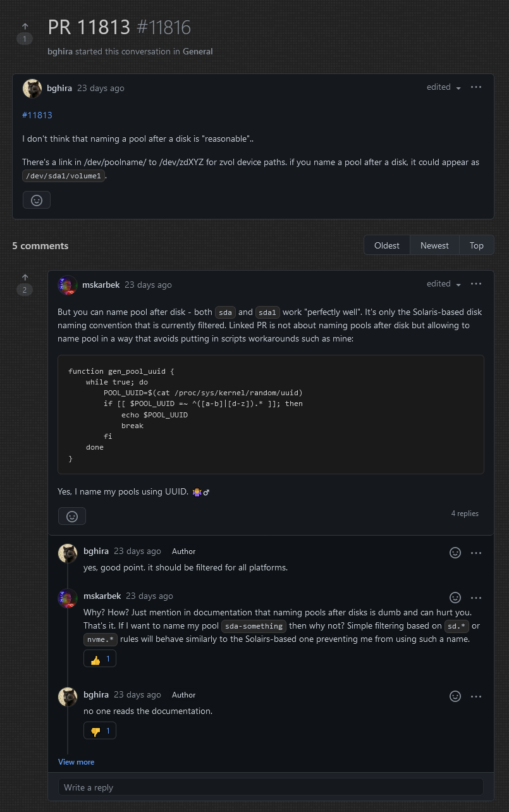
Task: Sort comments by Oldest
Action: pyautogui.click(x=387, y=245)
